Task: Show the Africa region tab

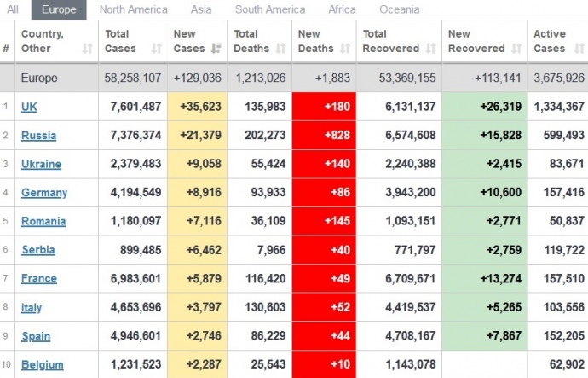Action: pos(342,10)
